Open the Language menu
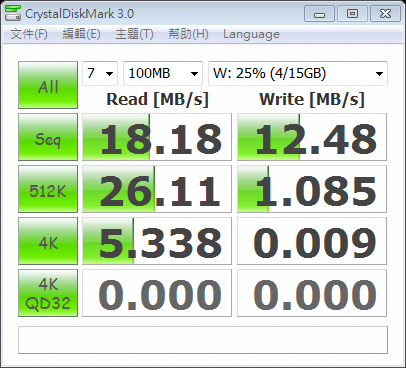Image resolution: width=406 pixels, height=368 pixels. tap(251, 34)
